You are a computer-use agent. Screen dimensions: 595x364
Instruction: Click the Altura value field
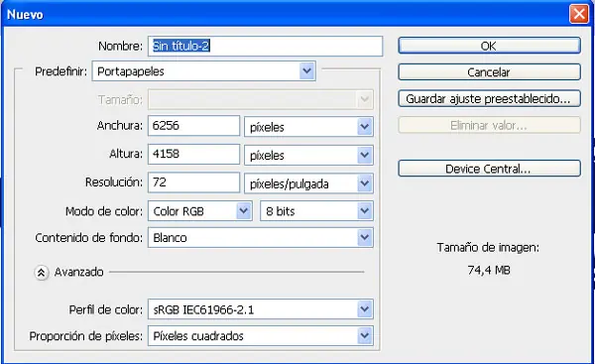[194, 154]
